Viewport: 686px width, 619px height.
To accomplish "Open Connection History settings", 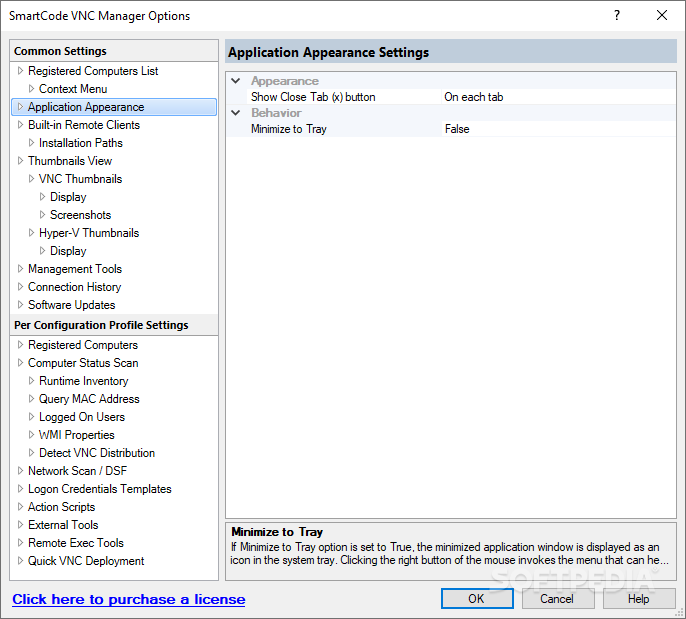I will coord(74,287).
